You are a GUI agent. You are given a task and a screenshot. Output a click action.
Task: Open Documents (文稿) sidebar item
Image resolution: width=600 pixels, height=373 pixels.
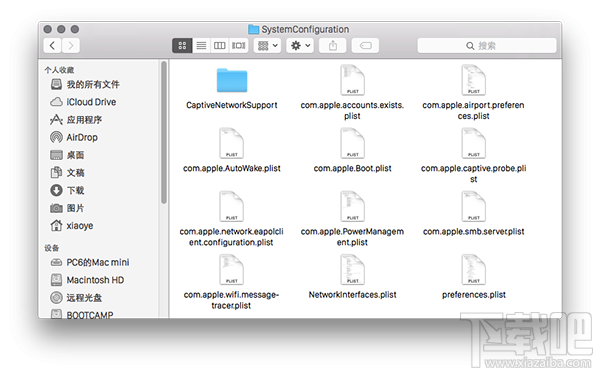tap(67, 173)
